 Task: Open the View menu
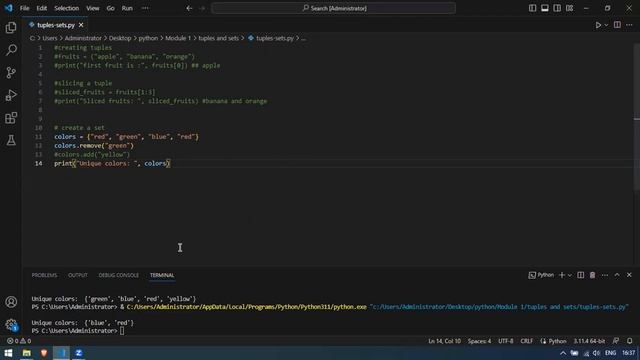pyautogui.click(x=93, y=8)
